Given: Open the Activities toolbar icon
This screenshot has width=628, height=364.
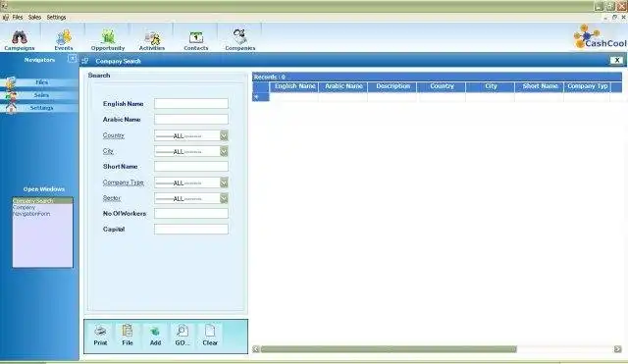Looking at the screenshot, I should 152,39.
